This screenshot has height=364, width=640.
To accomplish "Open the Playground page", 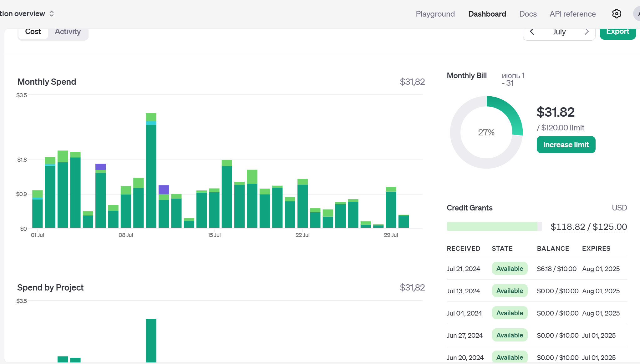I will pyautogui.click(x=435, y=14).
